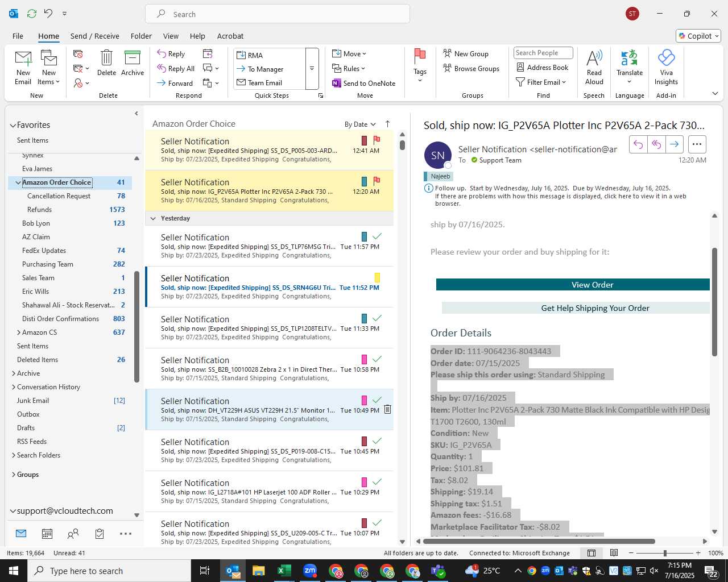Viewport: 728px width, 582px height.
Task: Open the View tab
Action: click(x=171, y=36)
